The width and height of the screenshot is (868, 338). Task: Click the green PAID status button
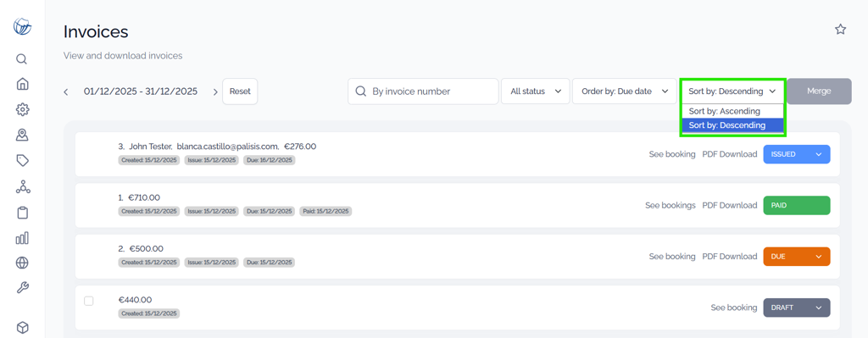(x=797, y=205)
